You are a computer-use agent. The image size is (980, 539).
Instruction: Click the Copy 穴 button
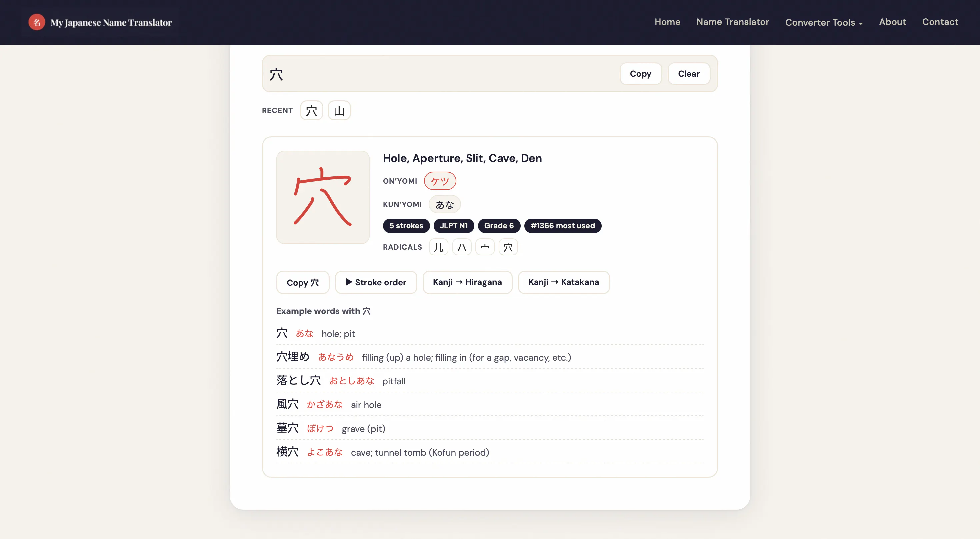(x=303, y=282)
